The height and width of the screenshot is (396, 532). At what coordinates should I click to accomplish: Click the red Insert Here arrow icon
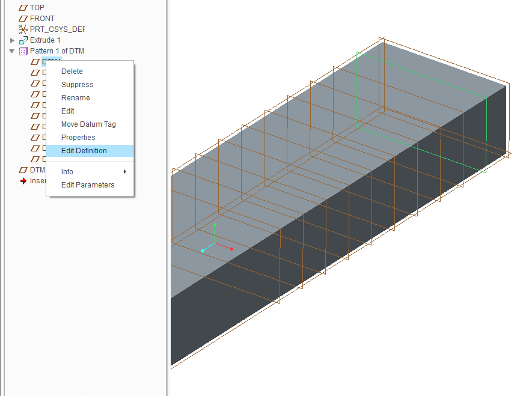click(23, 181)
